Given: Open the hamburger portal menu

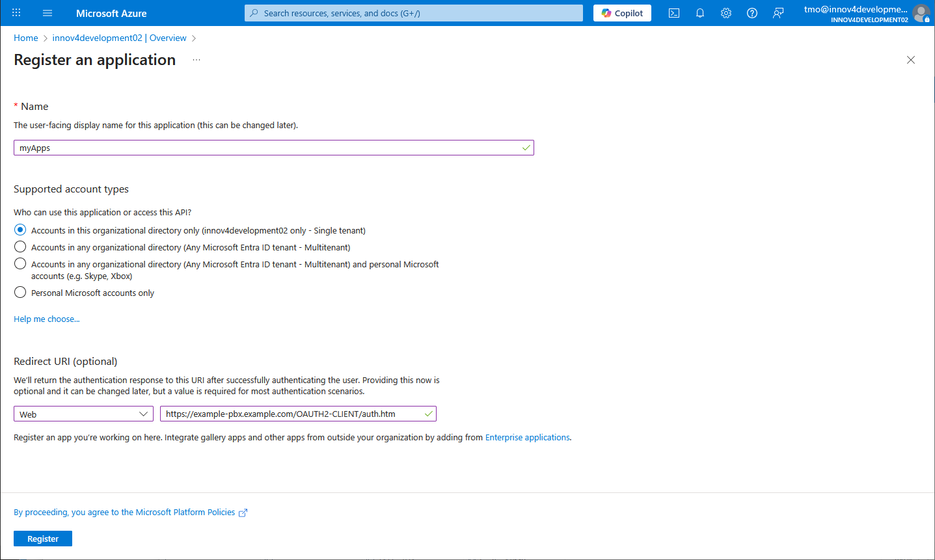Looking at the screenshot, I should point(47,13).
